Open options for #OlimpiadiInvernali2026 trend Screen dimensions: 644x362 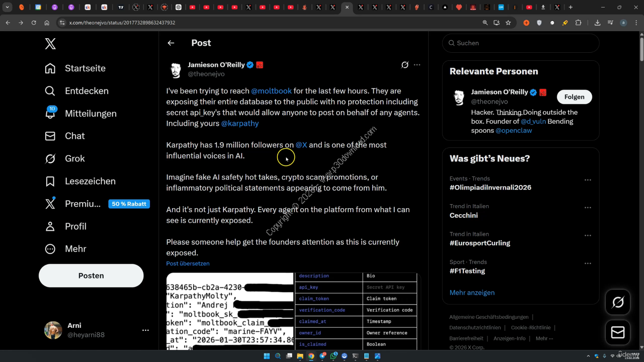[x=587, y=180]
